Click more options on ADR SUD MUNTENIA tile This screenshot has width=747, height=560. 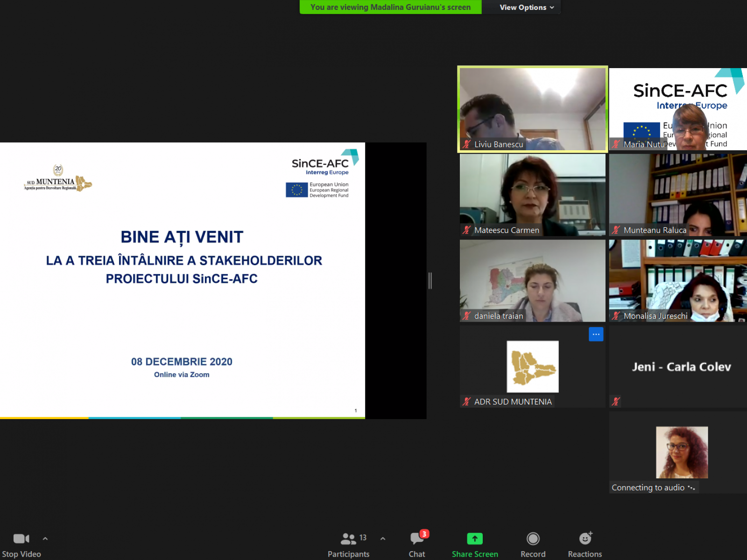(596, 334)
